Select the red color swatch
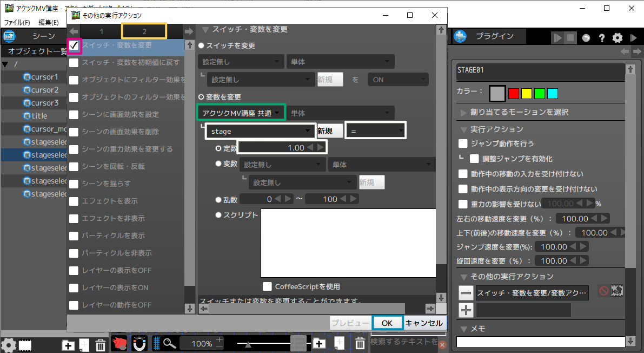Viewport: 644px width, 353px height. [x=514, y=94]
